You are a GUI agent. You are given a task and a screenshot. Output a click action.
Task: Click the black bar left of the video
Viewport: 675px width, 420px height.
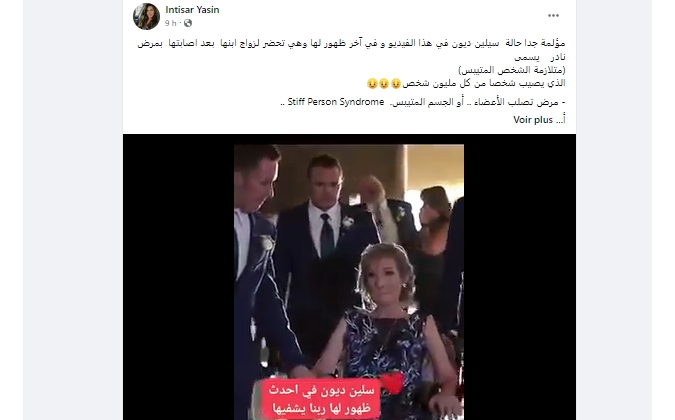tap(179, 277)
